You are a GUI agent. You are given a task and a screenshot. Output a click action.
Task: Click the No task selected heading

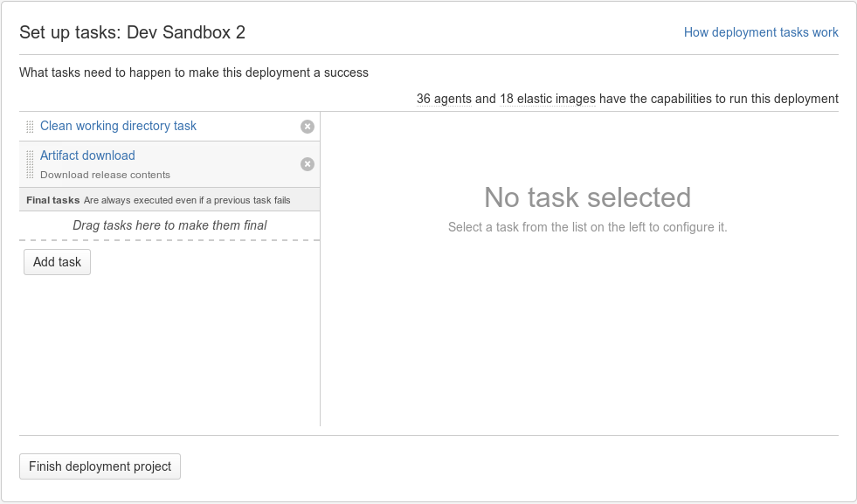(588, 197)
